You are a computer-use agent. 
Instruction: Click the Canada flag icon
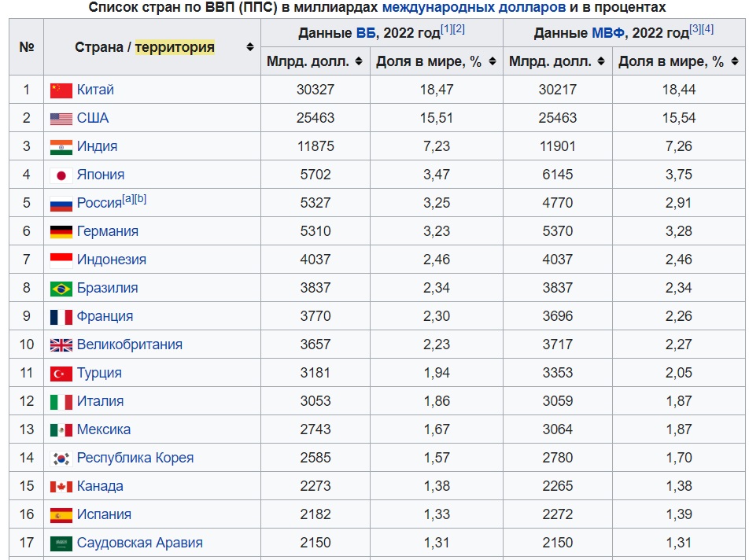click(61, 487)
